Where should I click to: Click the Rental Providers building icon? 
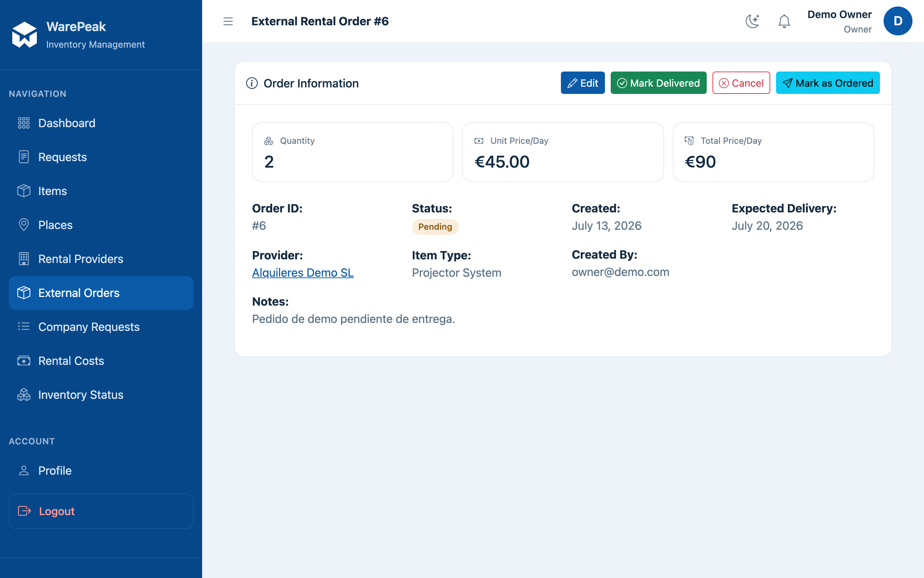(24, 259)
